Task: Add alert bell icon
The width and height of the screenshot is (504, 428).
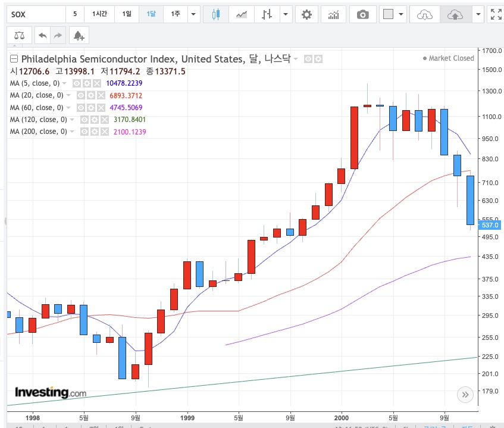Action: point(79,35)
